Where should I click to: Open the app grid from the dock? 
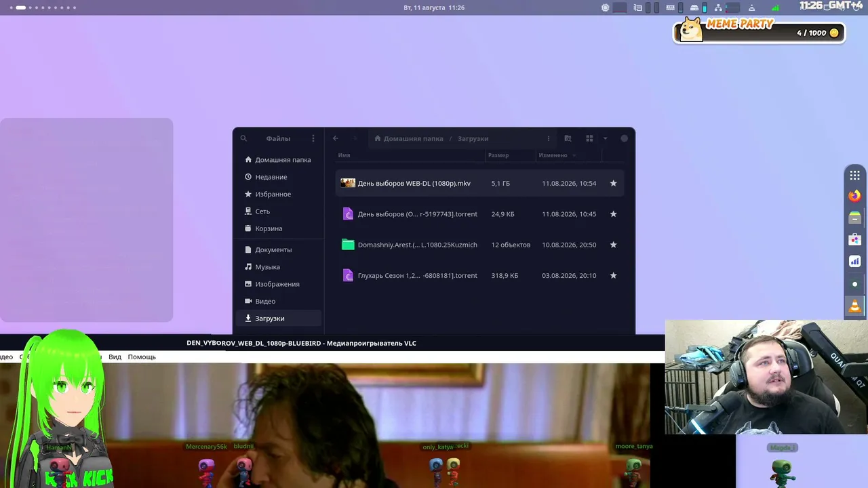(854, 176)
